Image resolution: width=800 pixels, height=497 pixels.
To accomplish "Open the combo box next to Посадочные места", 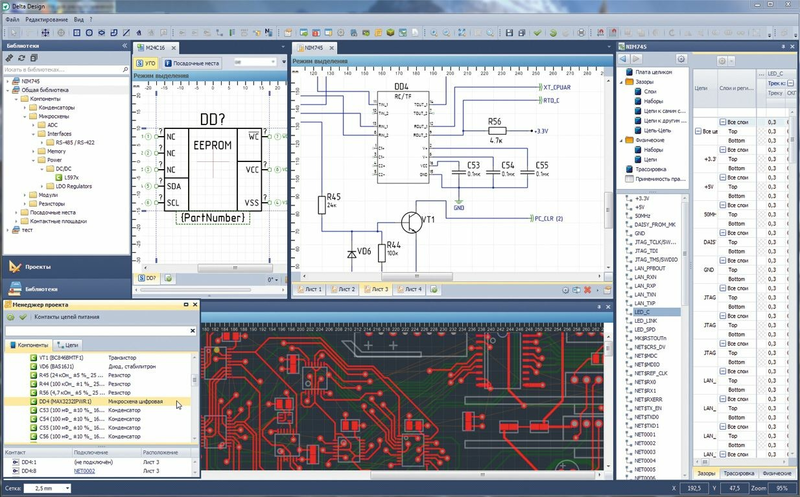I will [255, 62].
